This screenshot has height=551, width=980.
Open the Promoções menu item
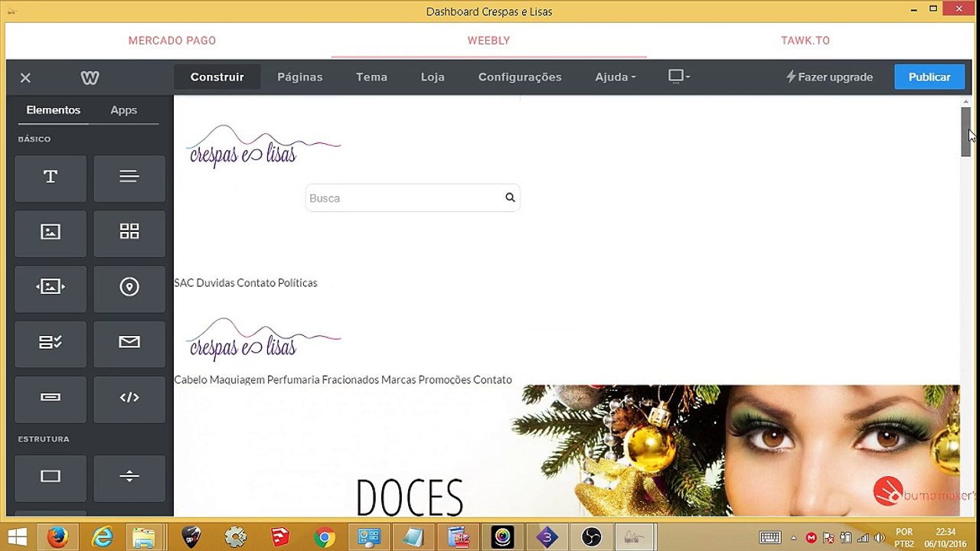[x=444, y=380]
